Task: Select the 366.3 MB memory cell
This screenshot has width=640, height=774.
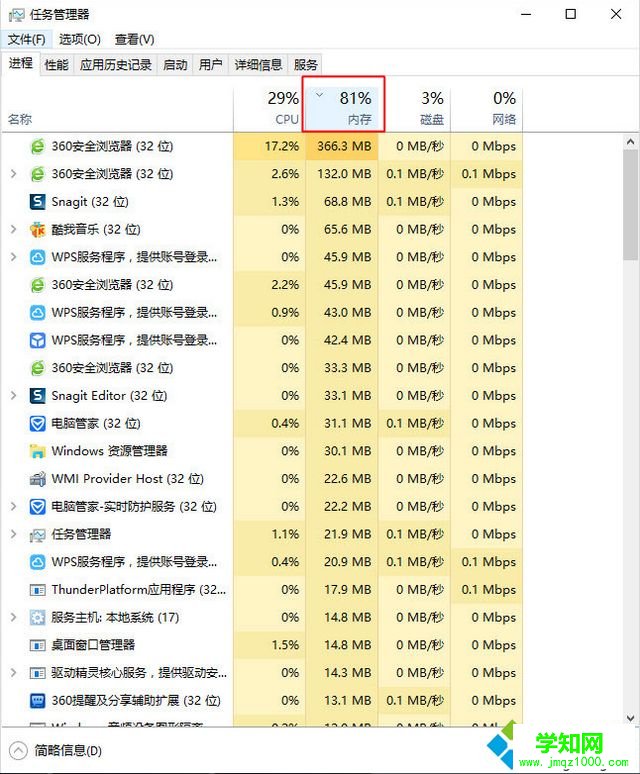Action: (x=344, y=146)
